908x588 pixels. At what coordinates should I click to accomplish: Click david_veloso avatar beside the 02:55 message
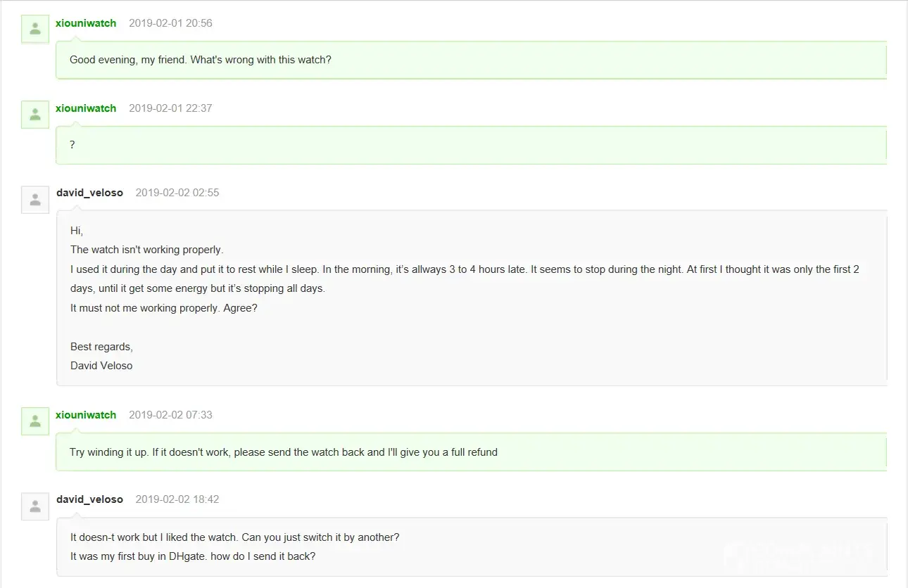pos(35,199)
